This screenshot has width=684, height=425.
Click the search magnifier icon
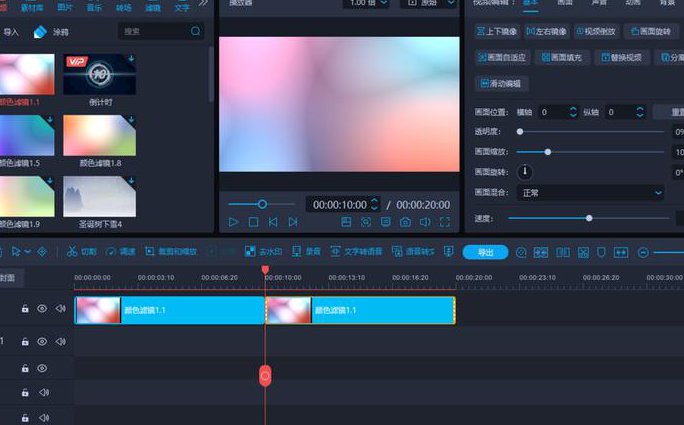pyautogui.click(x=195, y=31)
